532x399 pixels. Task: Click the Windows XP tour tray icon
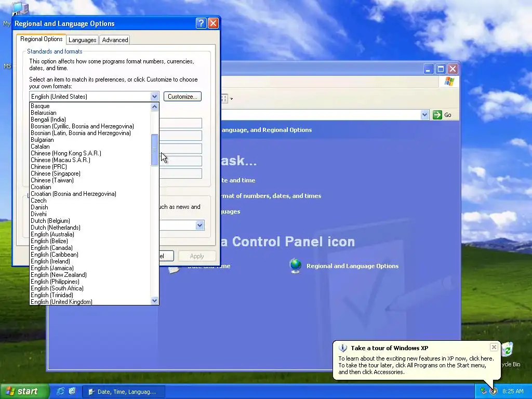(494, 391)
